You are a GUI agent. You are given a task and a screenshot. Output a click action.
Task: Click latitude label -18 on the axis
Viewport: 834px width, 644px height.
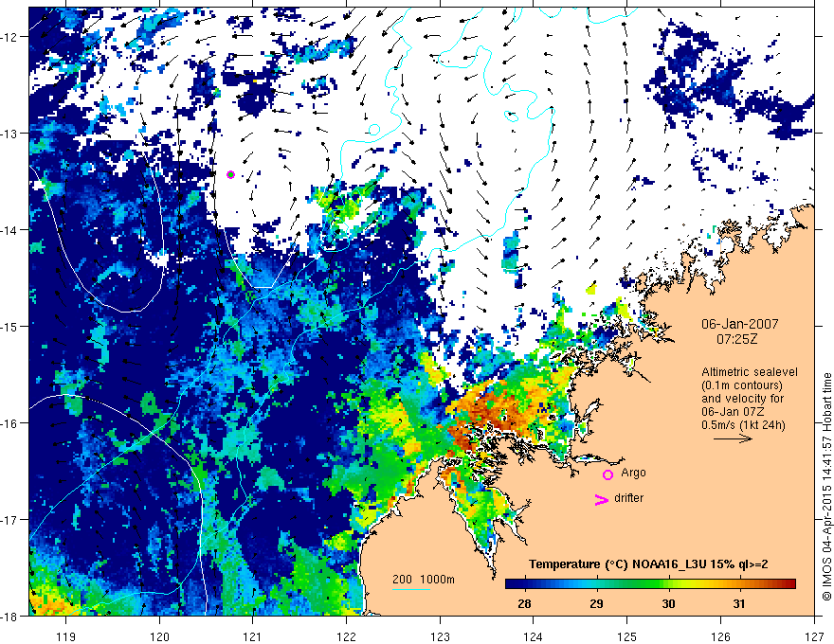tap(10, 616)
